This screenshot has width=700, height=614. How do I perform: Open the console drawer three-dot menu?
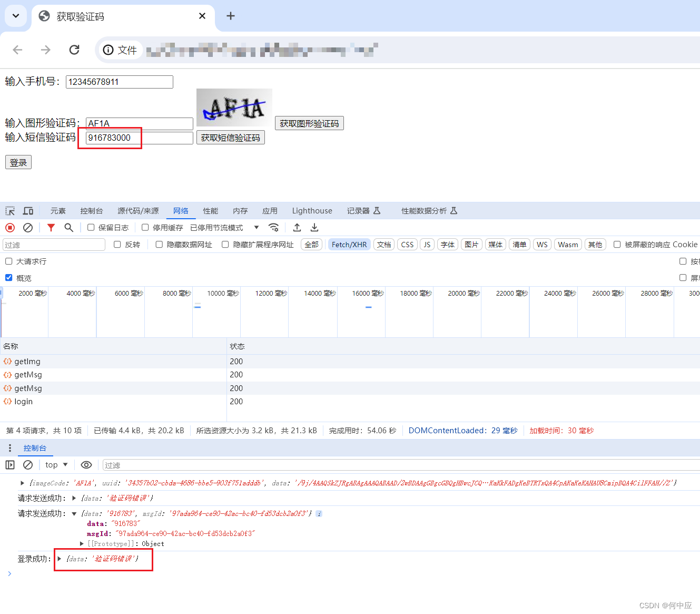(10, 448)
